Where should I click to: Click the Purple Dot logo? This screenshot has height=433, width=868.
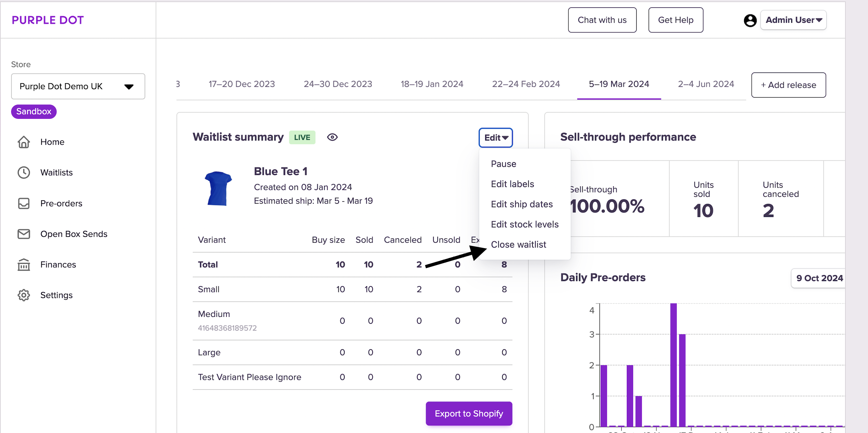tap(48, 20)
